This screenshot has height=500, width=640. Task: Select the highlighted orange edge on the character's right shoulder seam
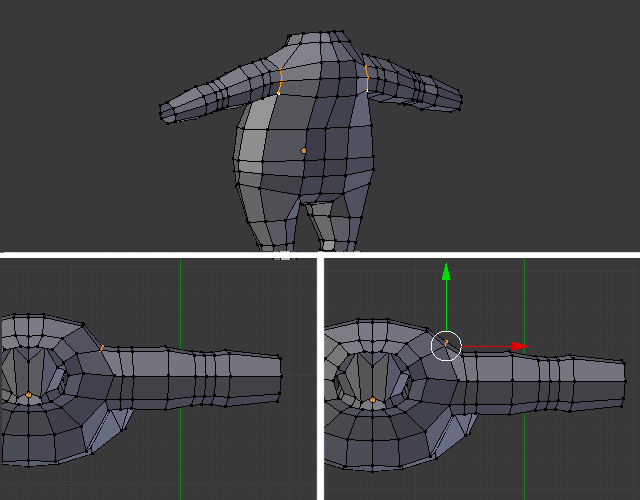pos(280,81)
